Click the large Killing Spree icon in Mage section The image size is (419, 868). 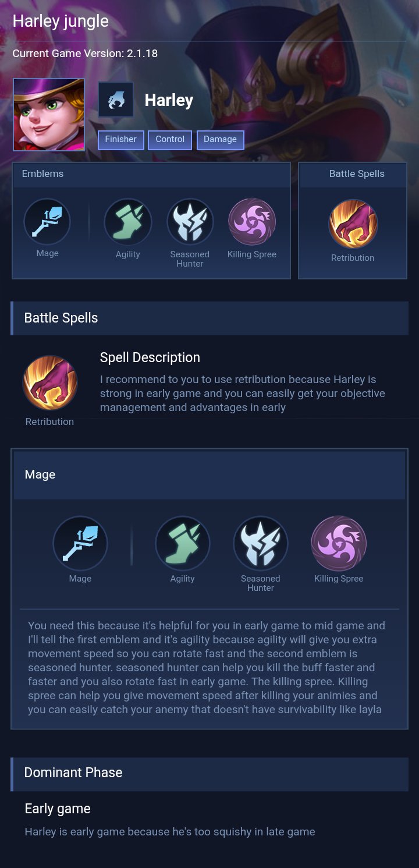(339, 544)
